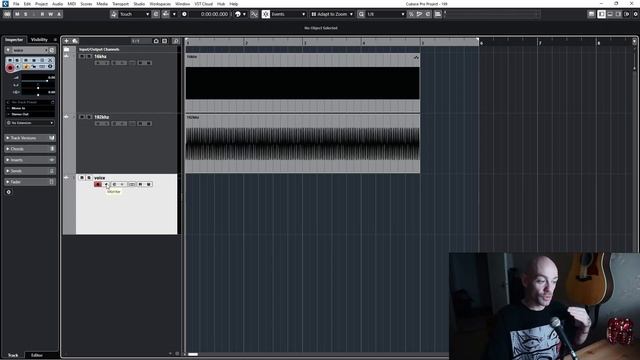640x360 pixels.
Task: Open the Transport menu
Action: (120, 4)
